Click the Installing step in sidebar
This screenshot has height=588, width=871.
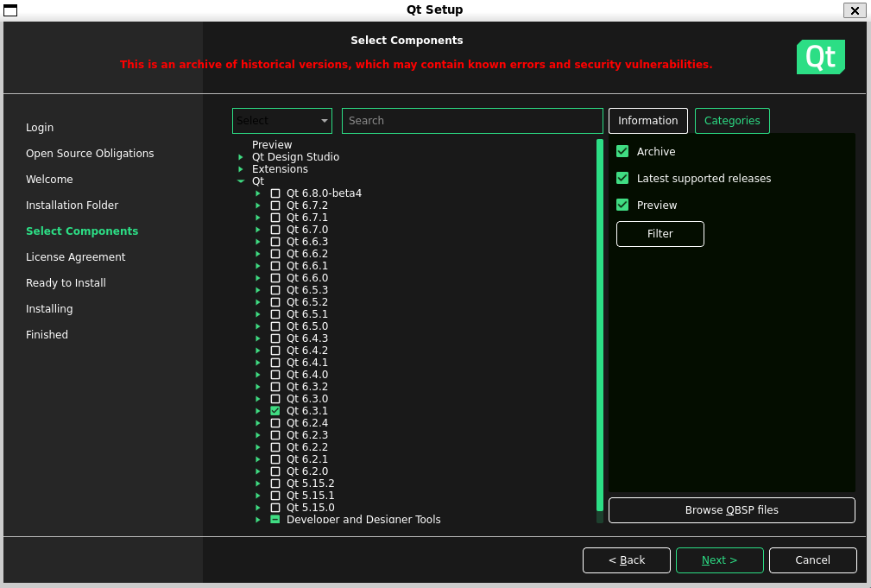[x=49, y=309]
